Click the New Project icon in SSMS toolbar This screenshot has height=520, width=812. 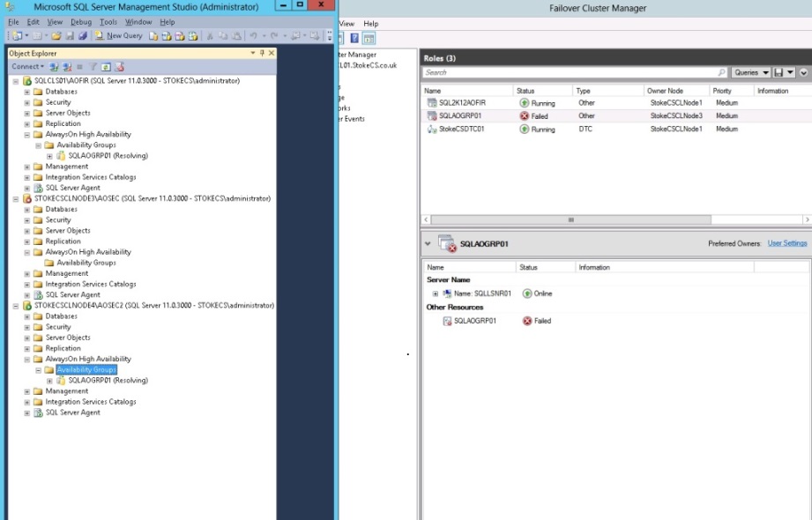(x=18, y=36)
